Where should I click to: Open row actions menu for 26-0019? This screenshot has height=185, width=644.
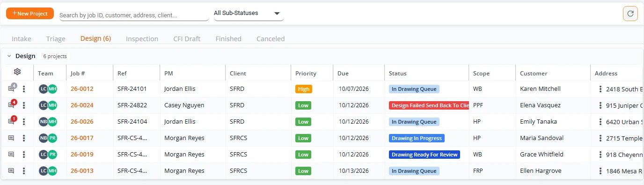[24, 155]
